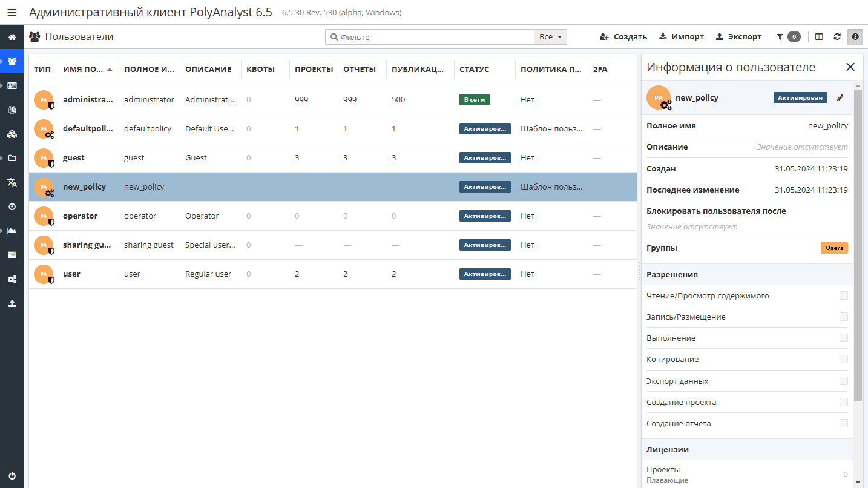
Task: Select the guest user row name
Action: click(74, 158)
